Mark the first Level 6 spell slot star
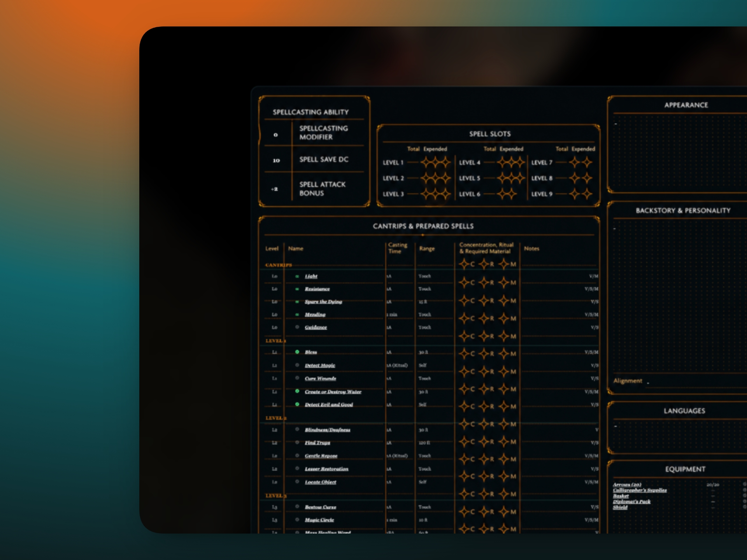 coord(503,194)
